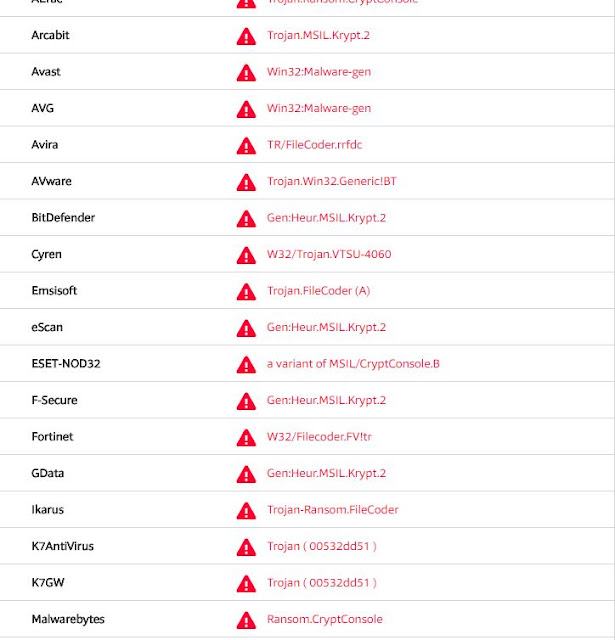The width and height of the screenshot is (615, 640).
Task: Click the red alert icon for Avast
Action: [x=246, y=73]
